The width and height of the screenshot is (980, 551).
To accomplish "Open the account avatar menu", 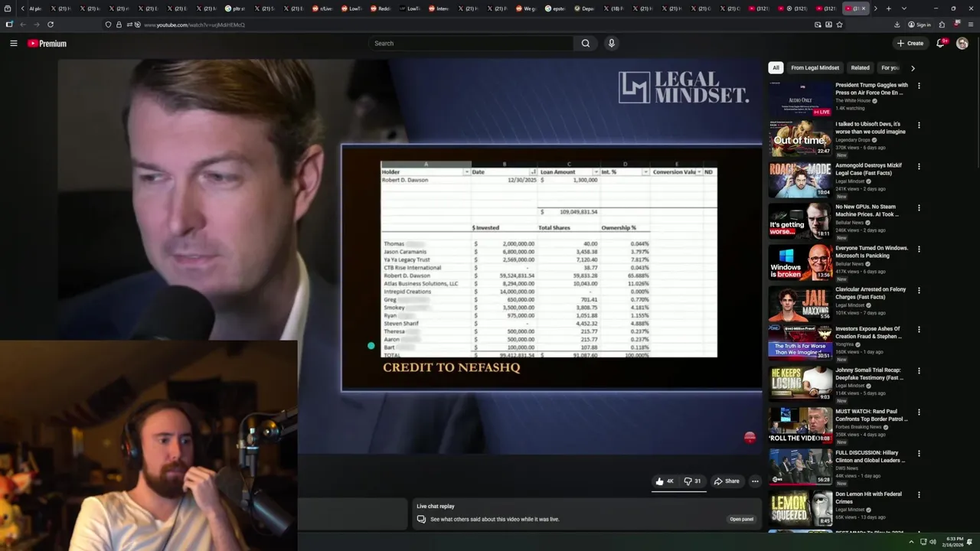I will coord(962,44).
